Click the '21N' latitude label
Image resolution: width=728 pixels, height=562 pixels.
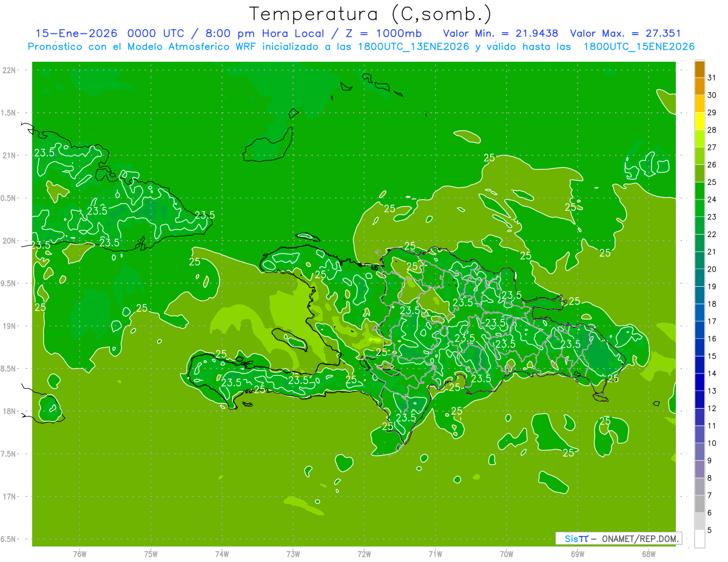click(x=10, y=155)
